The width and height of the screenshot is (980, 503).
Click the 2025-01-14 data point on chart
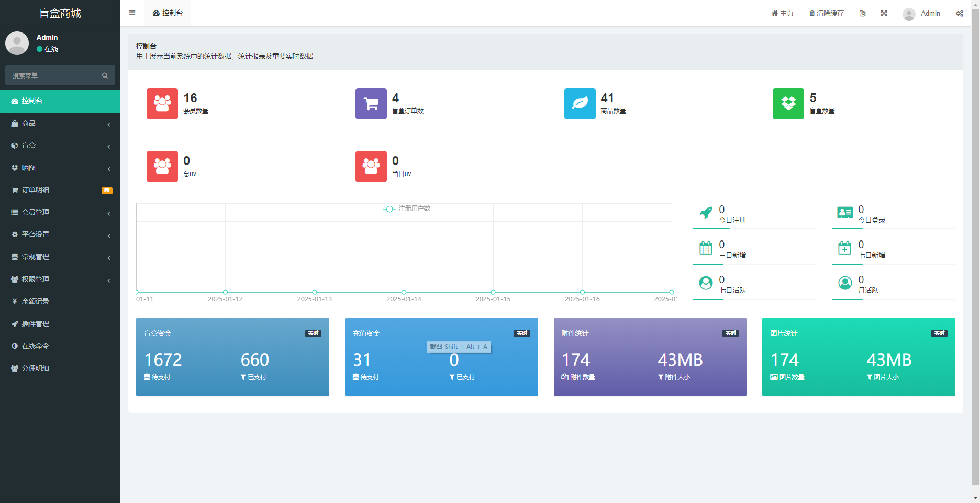(x=404, y=292)
